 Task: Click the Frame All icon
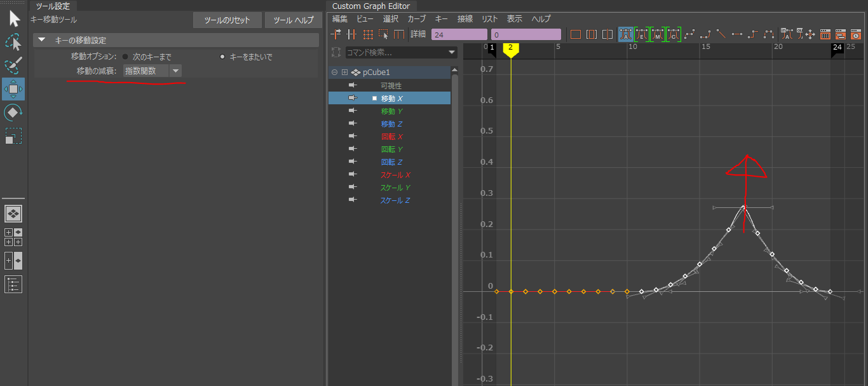tap(576, 34)
